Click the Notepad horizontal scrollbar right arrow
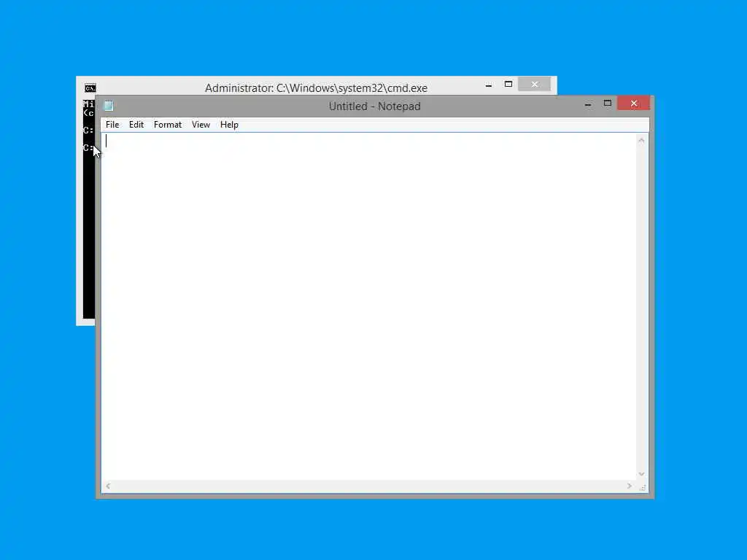 point(630,486)
